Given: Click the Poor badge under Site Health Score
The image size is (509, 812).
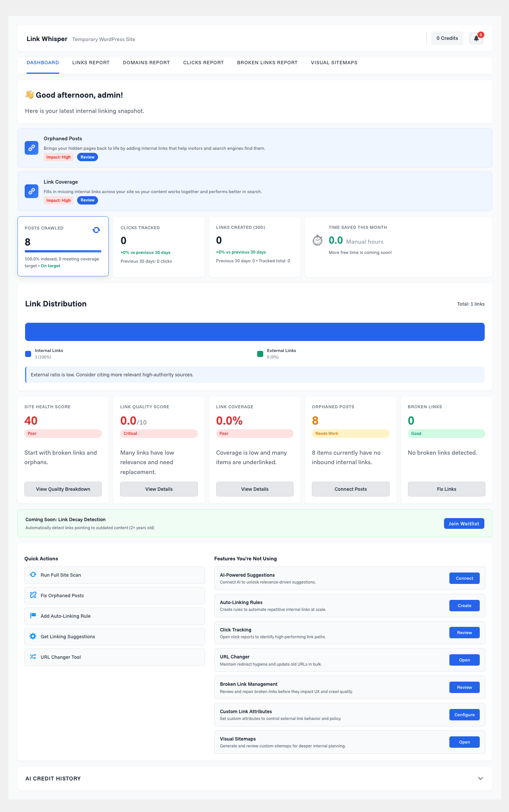Looking at the screenshot, I should [x=63, y=433].
